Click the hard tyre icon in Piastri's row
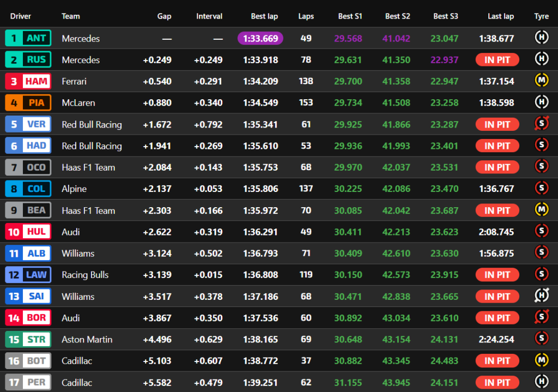The width and height of the screenshot is (558, 392). [541, 102]
